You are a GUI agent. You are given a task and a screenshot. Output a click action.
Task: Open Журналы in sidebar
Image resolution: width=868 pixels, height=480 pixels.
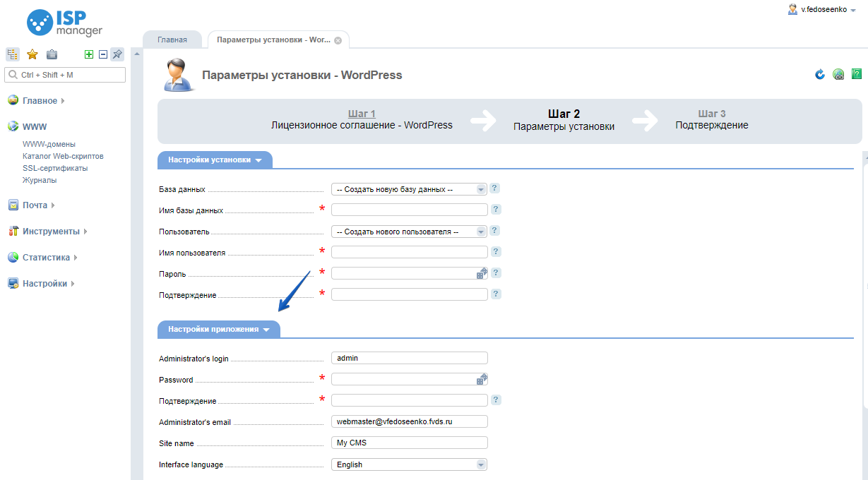pyautogui.click(x=40, y=180)
